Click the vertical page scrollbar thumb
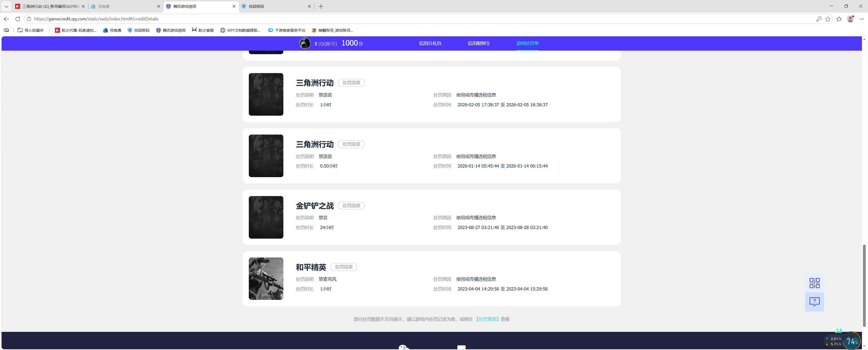868x350 pixels. point(864,285)
